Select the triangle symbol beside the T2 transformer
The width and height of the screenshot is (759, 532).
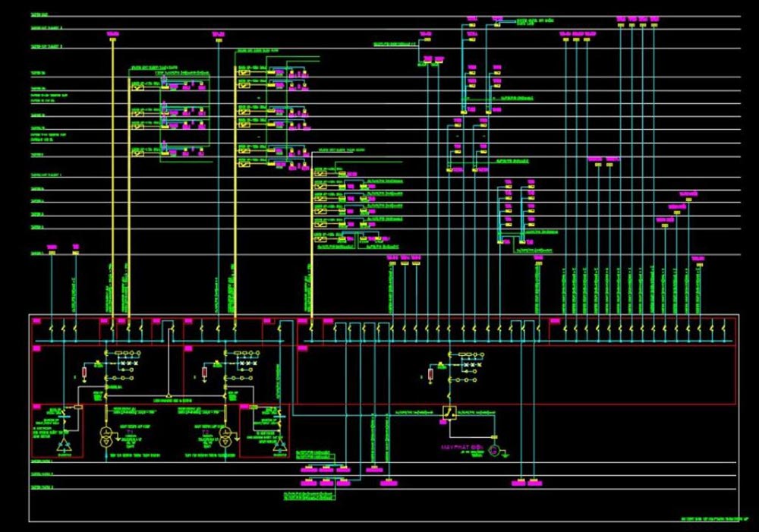tap(280, 445)
